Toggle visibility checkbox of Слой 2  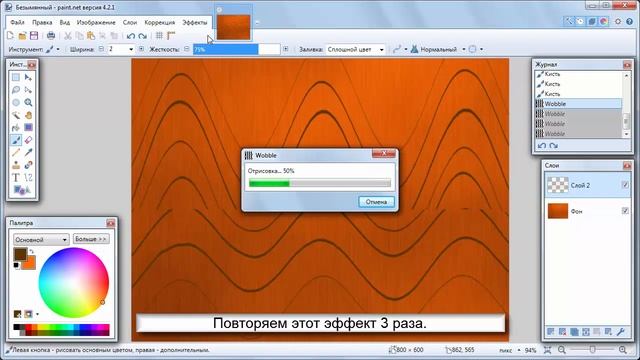tap(625, 185)
